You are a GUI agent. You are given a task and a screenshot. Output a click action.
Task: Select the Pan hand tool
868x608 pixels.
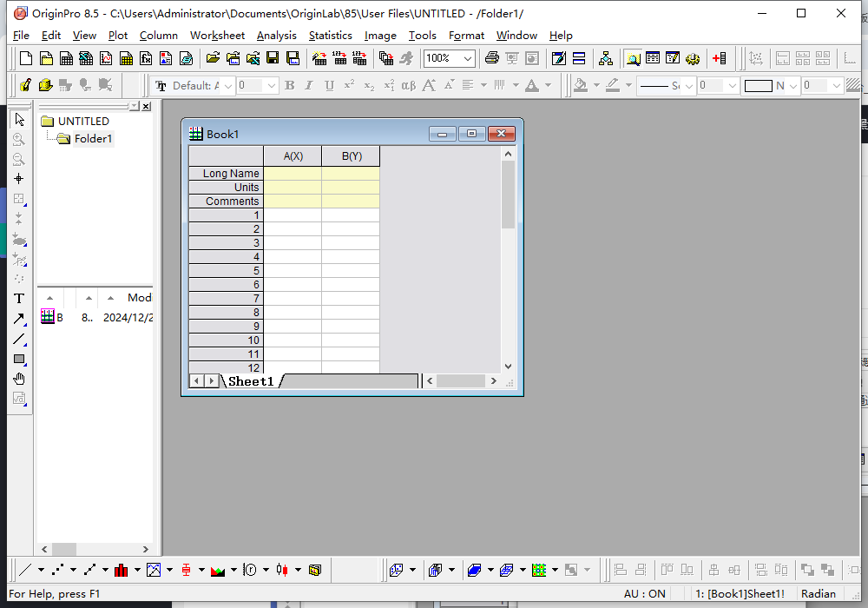[x=19, y=380]
